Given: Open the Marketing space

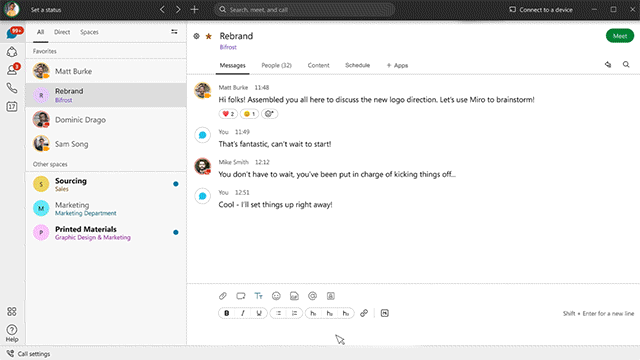Looking at the screenshot, I should [106, 208].
